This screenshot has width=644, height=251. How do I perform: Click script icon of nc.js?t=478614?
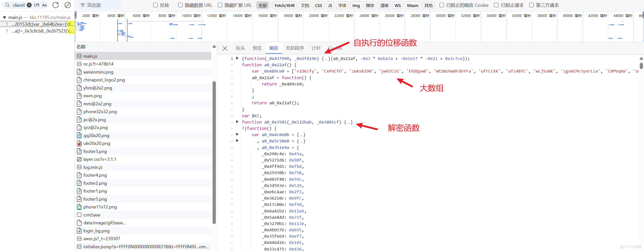[79, 64]
